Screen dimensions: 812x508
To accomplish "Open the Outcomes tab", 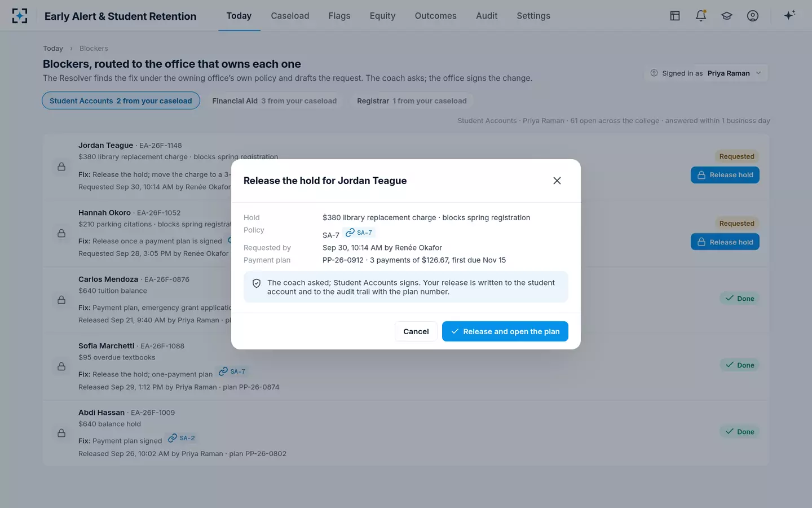I will [436, 16].
